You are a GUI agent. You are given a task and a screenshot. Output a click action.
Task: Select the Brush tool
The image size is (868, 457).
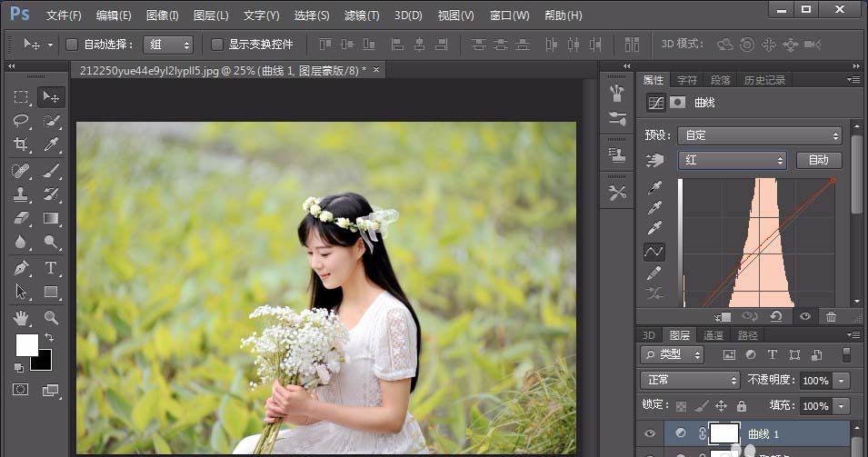(x=51, y=171)
